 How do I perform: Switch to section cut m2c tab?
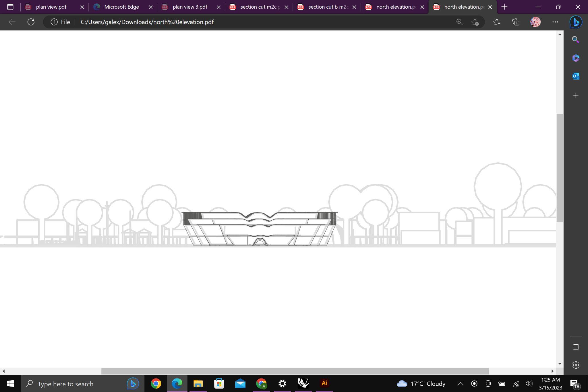[260, 7]
